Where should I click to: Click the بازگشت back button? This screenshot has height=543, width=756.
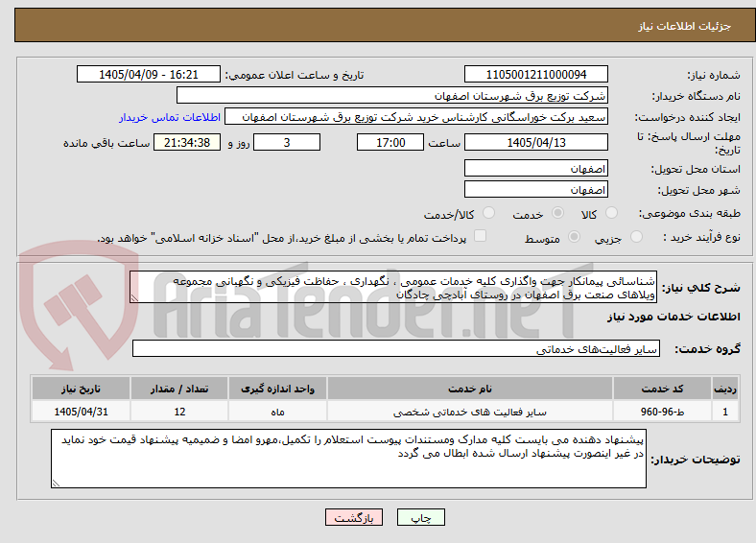tap(354, 517)
